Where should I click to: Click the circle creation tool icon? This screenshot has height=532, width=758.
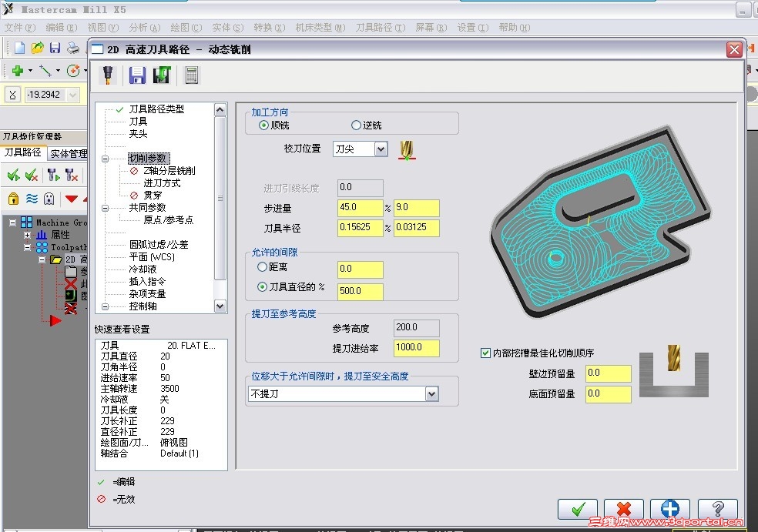tap(73, 71)
